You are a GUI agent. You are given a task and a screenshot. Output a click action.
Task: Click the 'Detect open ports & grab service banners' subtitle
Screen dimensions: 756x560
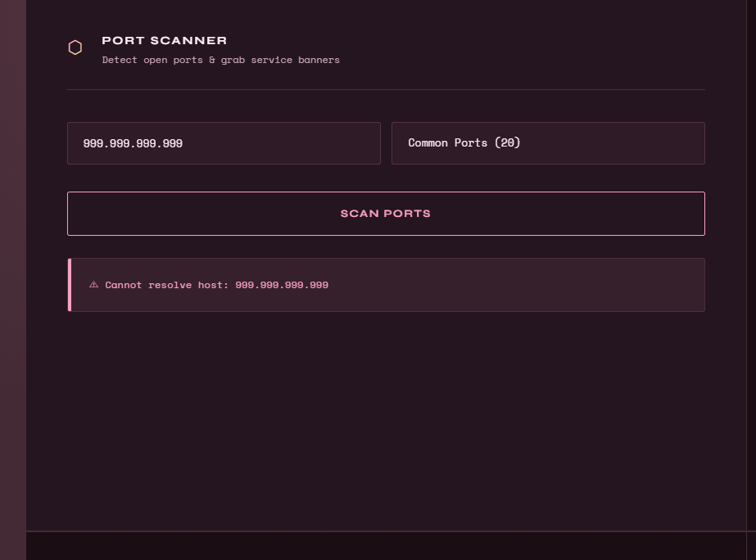click(x=221, y=60)
